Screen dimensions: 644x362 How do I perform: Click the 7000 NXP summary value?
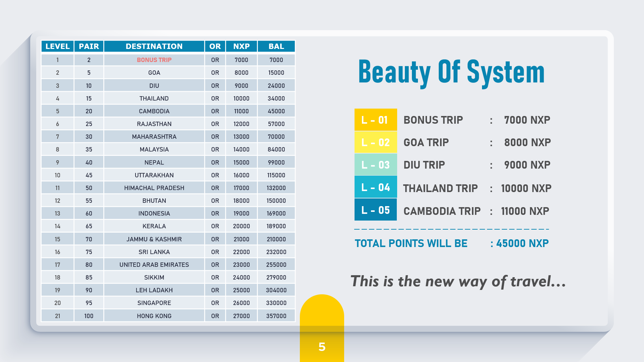coord(527,120)
